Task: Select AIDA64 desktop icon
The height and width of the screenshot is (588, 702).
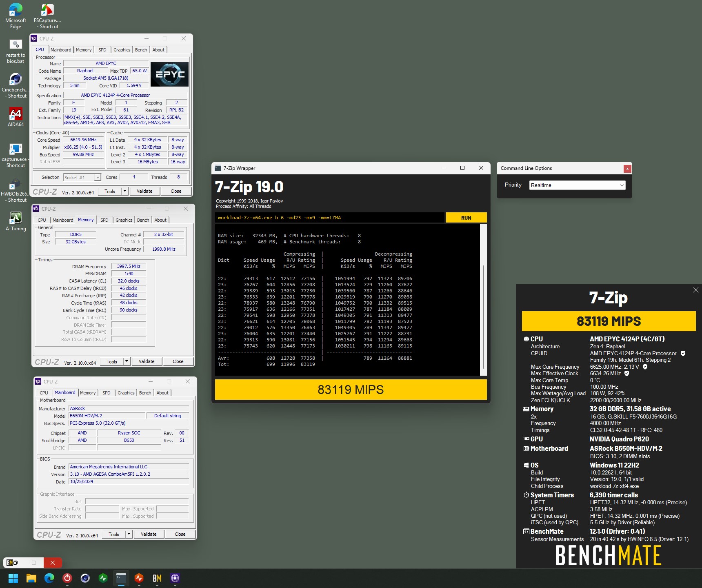Action: [16, 117]
